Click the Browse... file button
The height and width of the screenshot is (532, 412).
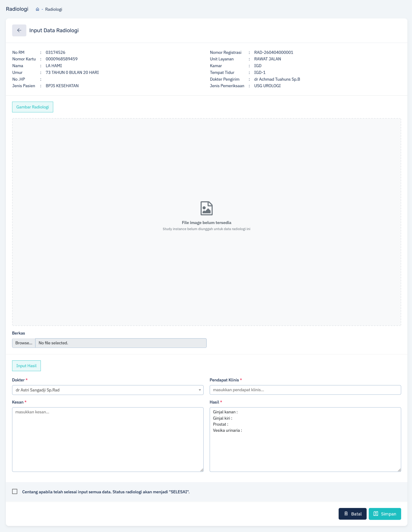(24, 343)
